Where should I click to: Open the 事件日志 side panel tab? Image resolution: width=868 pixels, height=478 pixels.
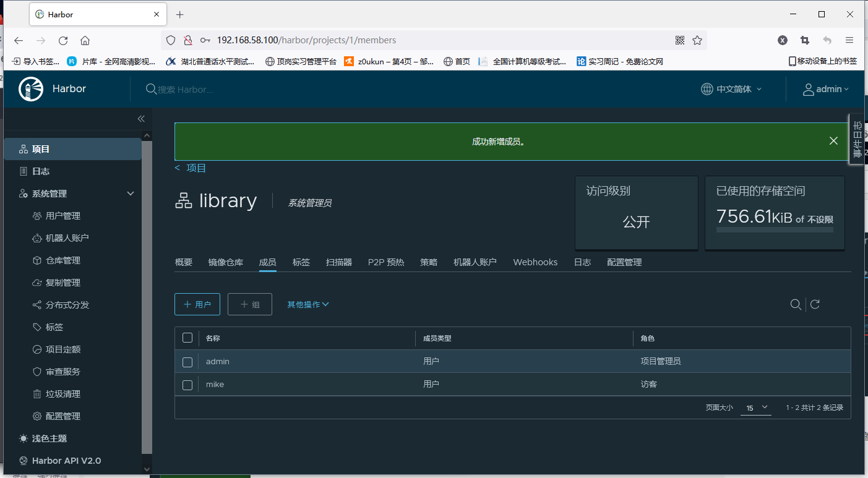pos(857,139)
